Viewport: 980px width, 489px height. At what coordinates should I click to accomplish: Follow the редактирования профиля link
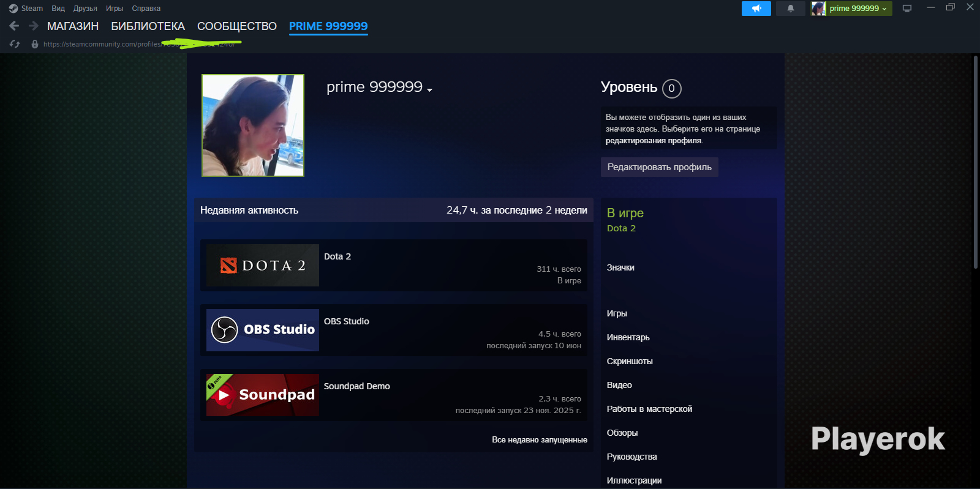[654, 141]
